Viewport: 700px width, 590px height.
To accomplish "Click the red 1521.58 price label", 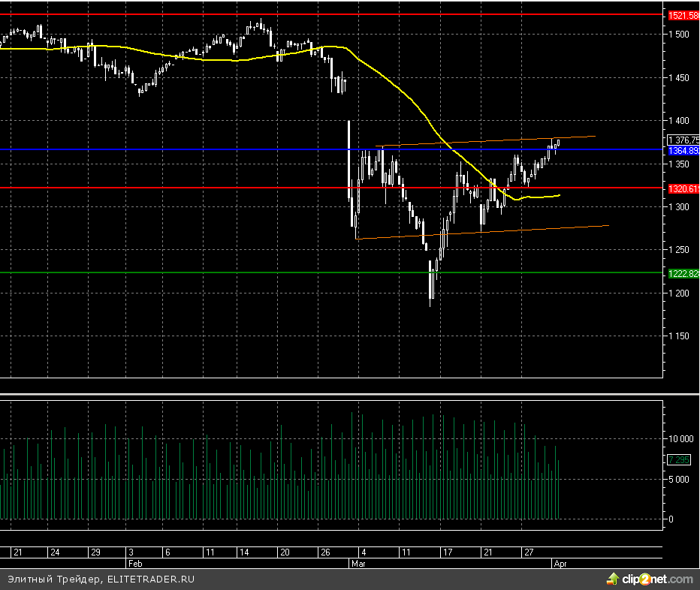I will [683, 15].
